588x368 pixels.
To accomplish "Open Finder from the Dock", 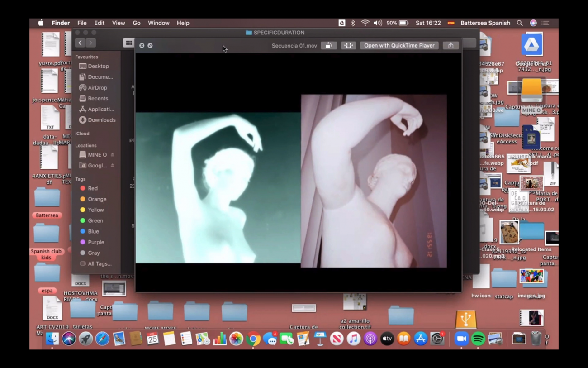I will coord(52,339).
